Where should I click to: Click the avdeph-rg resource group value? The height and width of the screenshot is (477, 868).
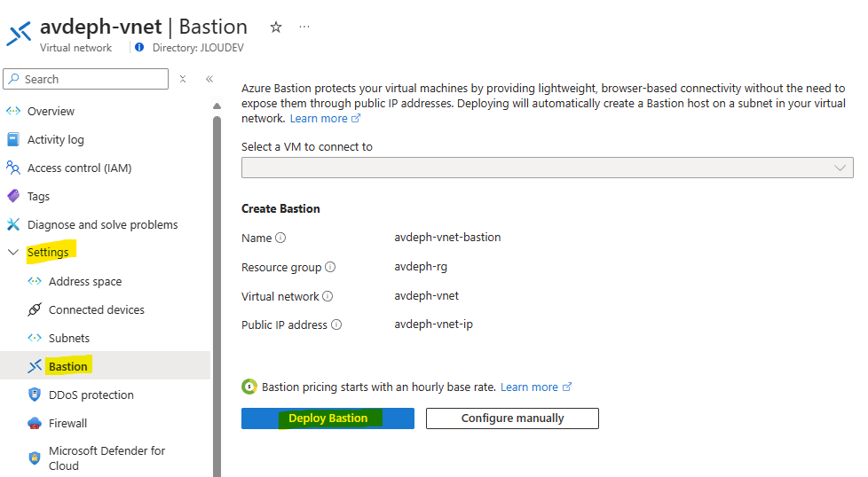pyautogui.click(x=421, y=266)
